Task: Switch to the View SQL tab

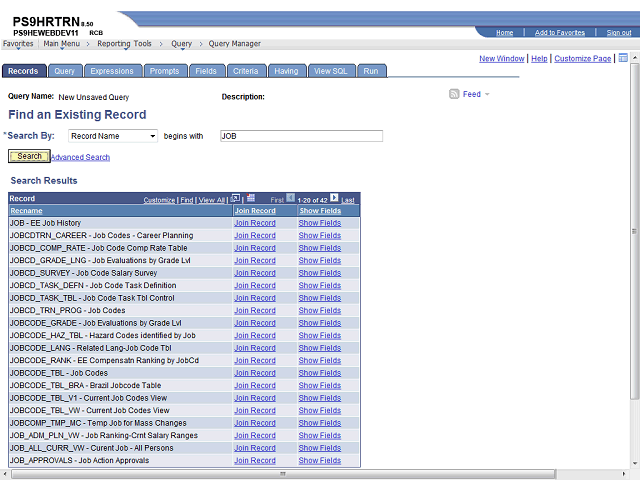Action: click(331, 71)
